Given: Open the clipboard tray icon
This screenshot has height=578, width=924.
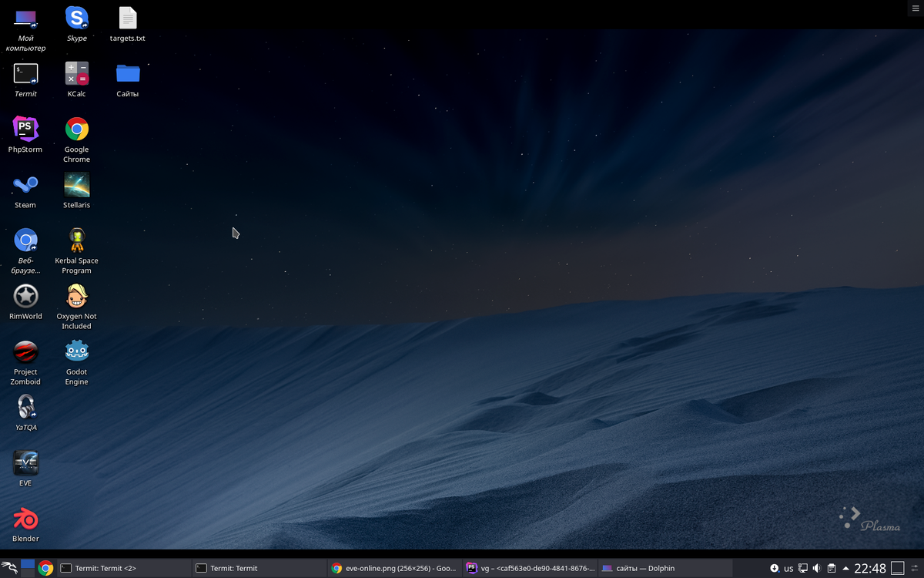Looking at the screenshot, I should tap(832, 568).
